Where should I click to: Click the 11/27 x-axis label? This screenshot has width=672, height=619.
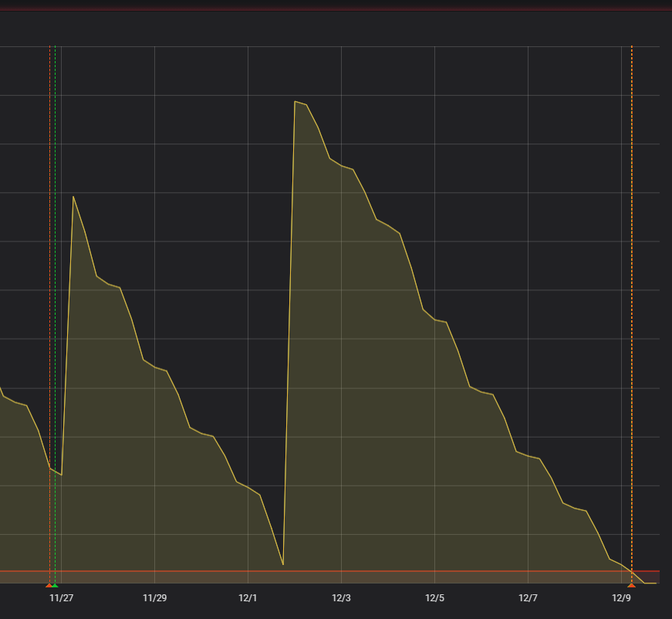click(x=62, y=598)
